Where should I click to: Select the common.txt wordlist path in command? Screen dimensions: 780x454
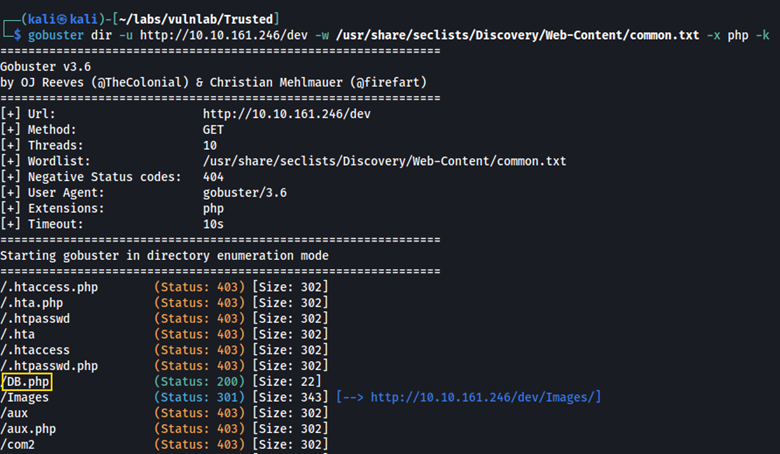pyautogui.click(x=517, y=35)
